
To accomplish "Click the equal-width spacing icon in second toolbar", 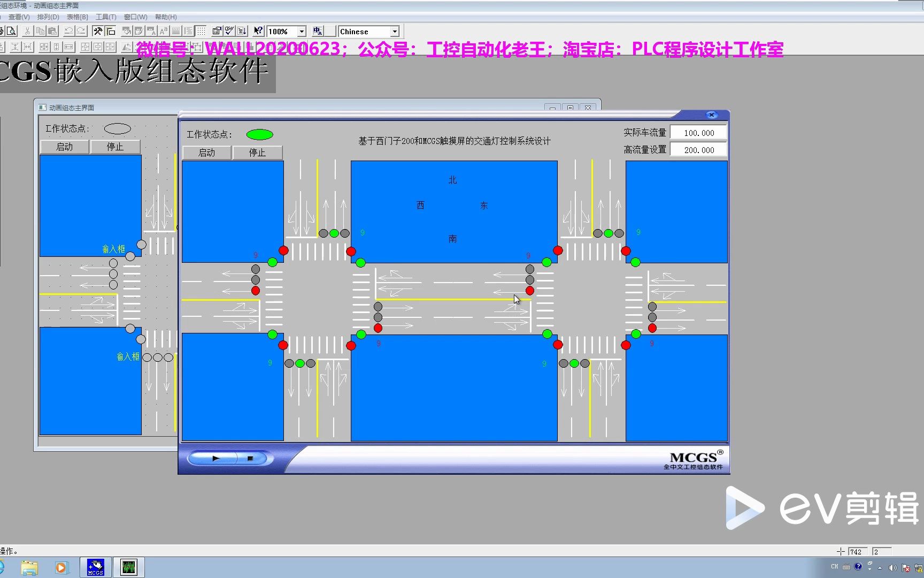I will 27,47.
